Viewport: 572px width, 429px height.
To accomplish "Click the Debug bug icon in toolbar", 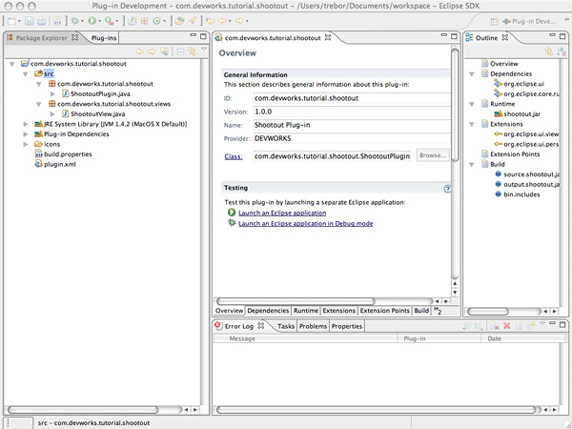I will point(75,21).
